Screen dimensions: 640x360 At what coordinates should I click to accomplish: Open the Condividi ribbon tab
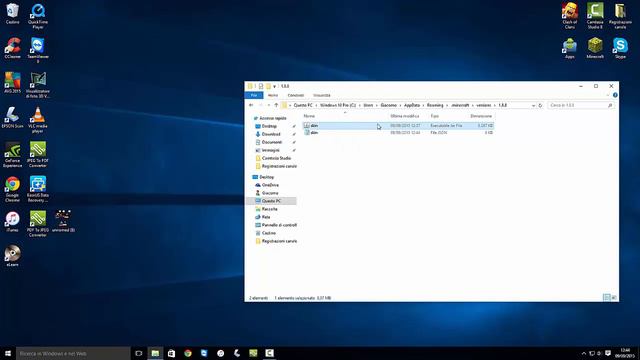(296, 95)
